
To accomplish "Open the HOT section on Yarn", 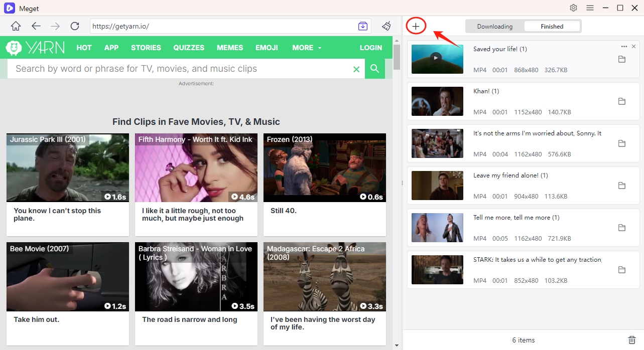I will (84, 48).
